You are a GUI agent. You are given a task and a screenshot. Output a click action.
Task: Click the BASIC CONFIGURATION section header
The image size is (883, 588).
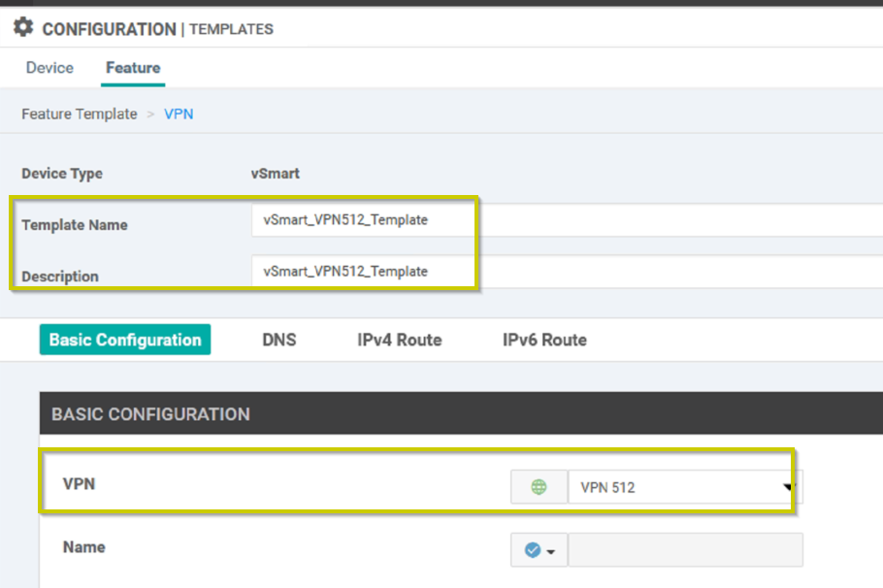click(x=461, y=413)
